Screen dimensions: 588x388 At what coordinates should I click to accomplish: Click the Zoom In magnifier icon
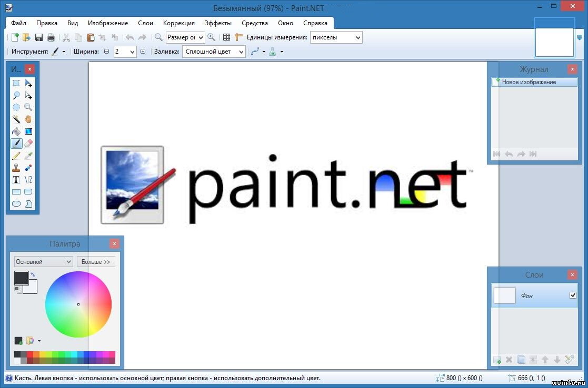[x=212, y=37]
